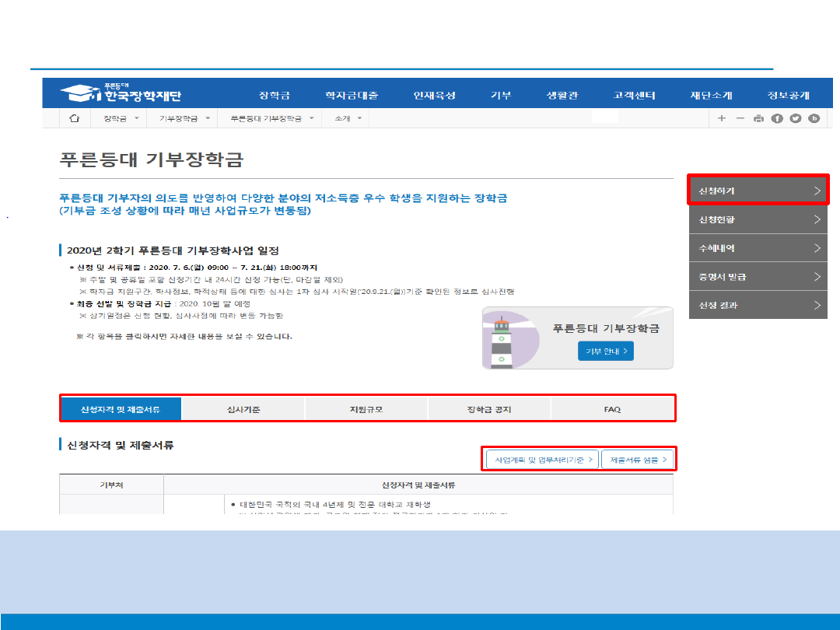840x630 pixels.
Task: Click the print icon
Action: pos(758,118)
